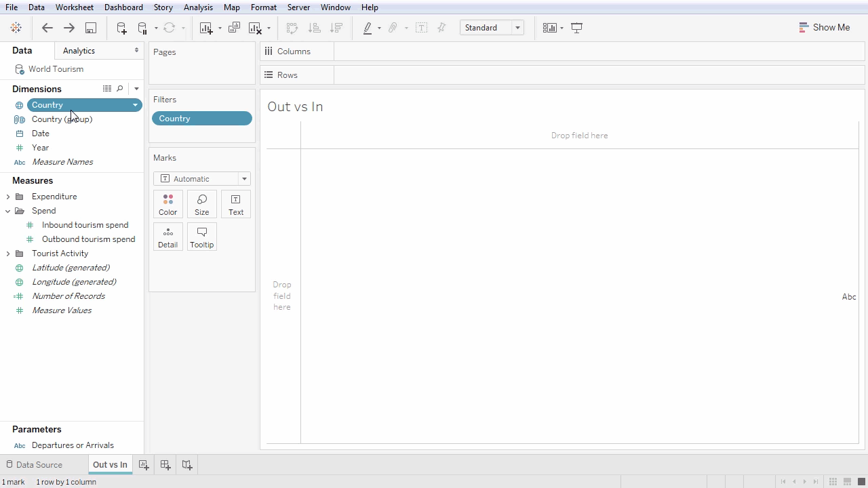
Task: Open the Data pane Analytics switcher arrows
Action: click(136, 51)
